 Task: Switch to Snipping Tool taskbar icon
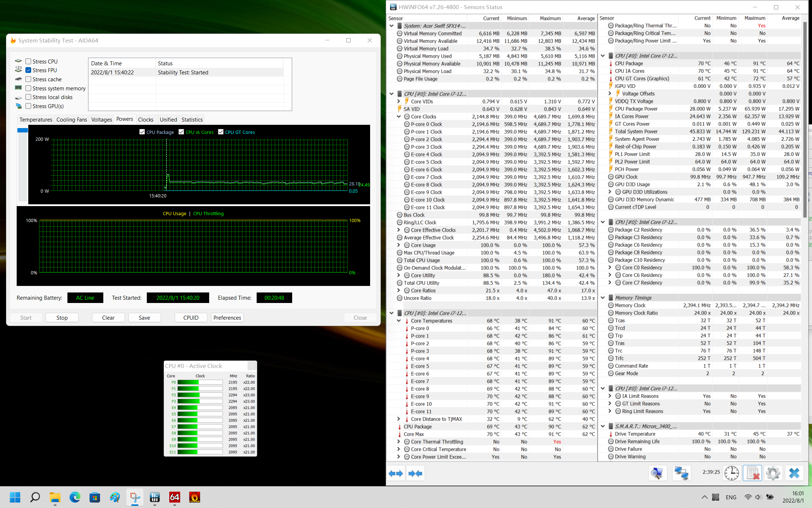[x=135, y=497]
